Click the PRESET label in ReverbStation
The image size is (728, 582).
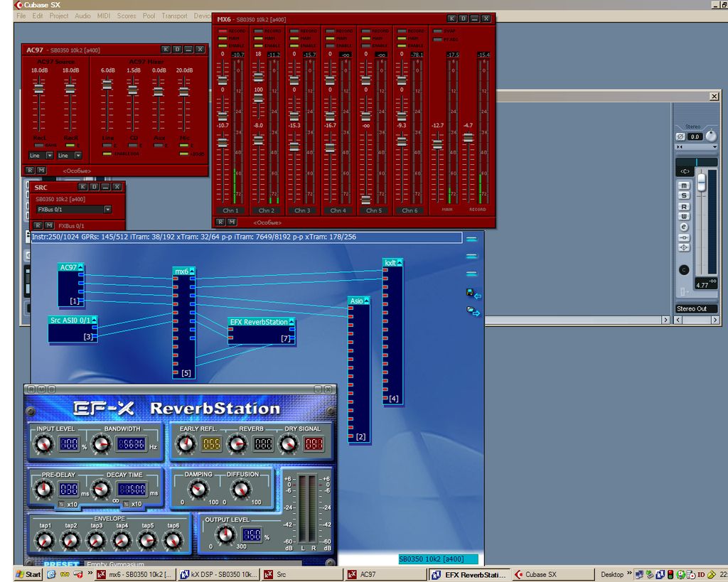(x=61, y=564)
